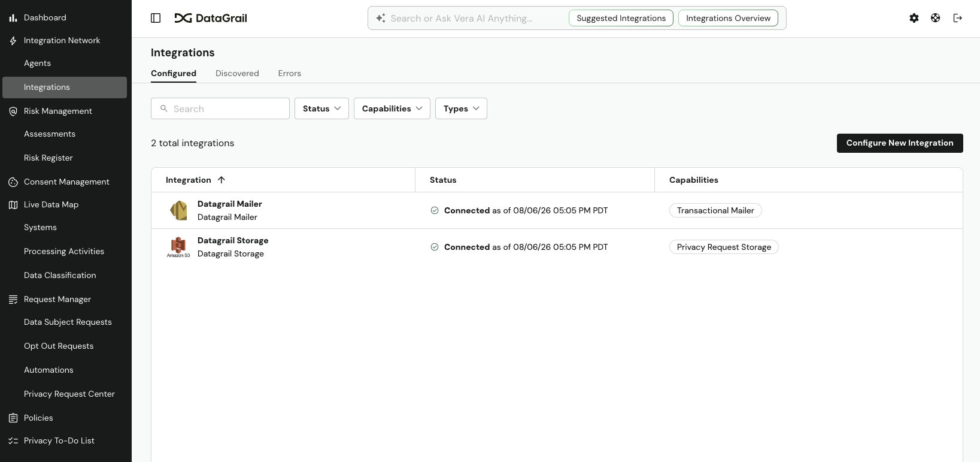Click the Privacy Request Storage capability tag
Viewport: 980px width, 462px height.
click(724, 247)
